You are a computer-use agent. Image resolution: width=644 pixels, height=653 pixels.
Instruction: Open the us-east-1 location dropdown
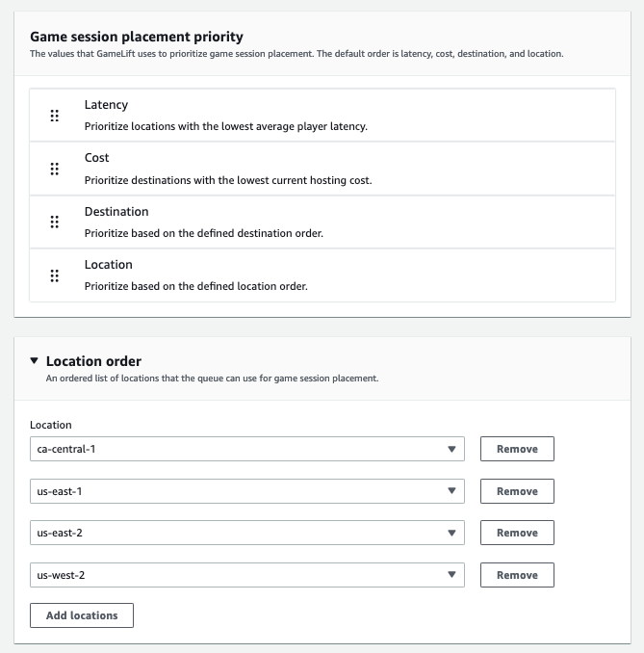click(246, 491)
